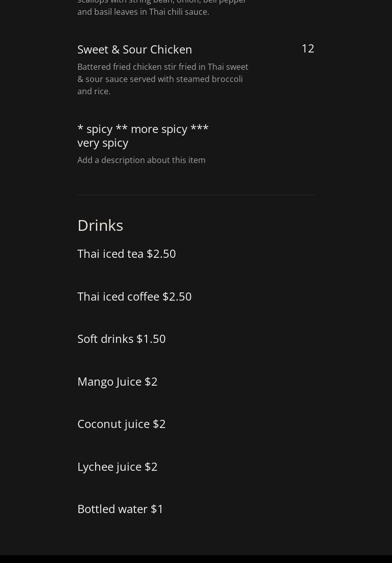Click the Thai chili sauce description line
The height and width of the screenshot is (563, 392).
tap(143, 12)
